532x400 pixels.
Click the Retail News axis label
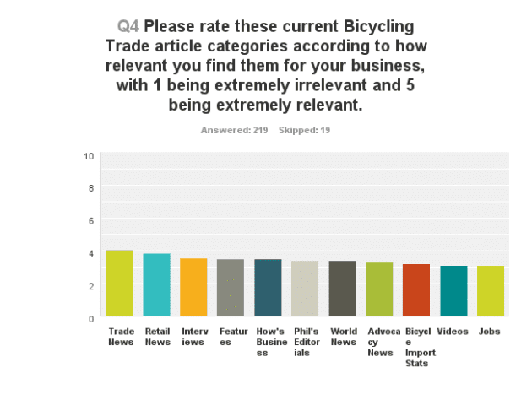pos(157,337)
